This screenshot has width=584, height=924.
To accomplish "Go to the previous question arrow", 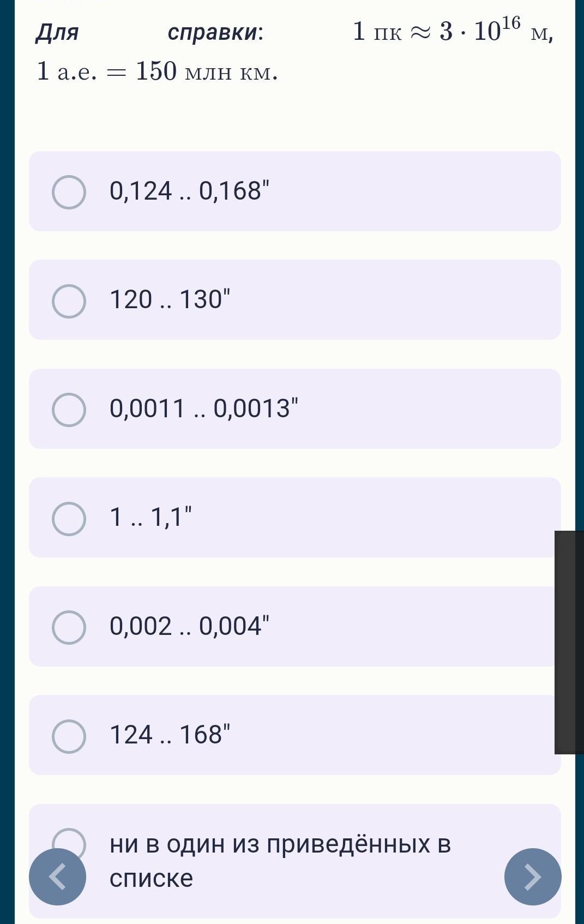I will click(x=57, y=877).
